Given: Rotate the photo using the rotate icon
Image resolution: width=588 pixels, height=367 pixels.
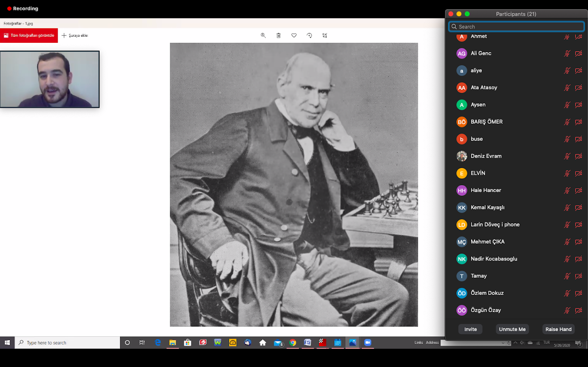Looking at the screenshot, I should [309, 35].
